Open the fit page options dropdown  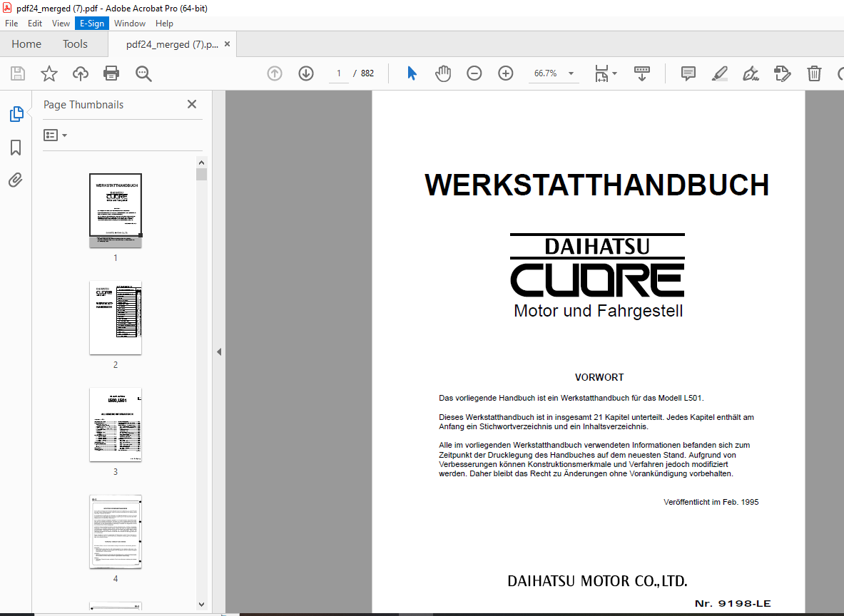pyautogui.click(x=606, y=73)
